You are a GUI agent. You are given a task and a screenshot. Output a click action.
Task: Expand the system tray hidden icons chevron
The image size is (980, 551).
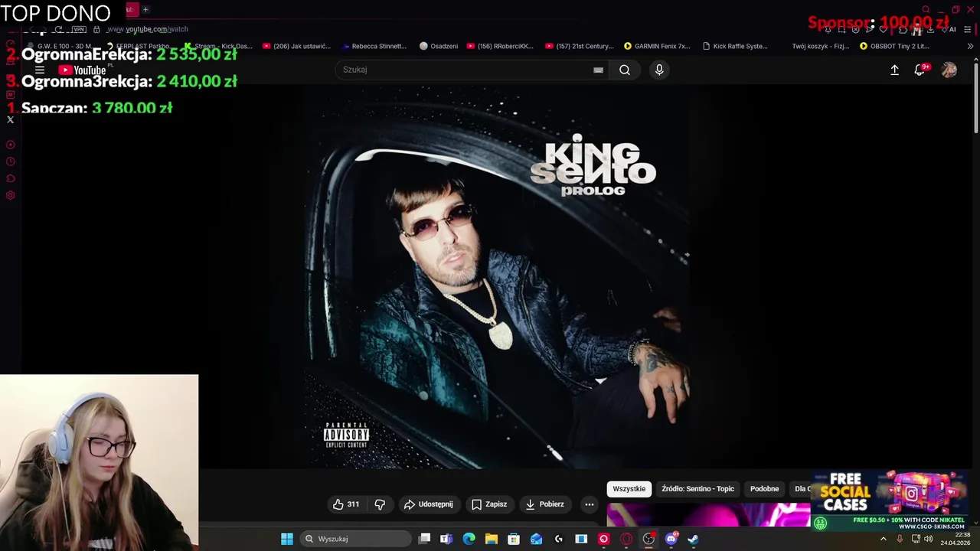883,539
